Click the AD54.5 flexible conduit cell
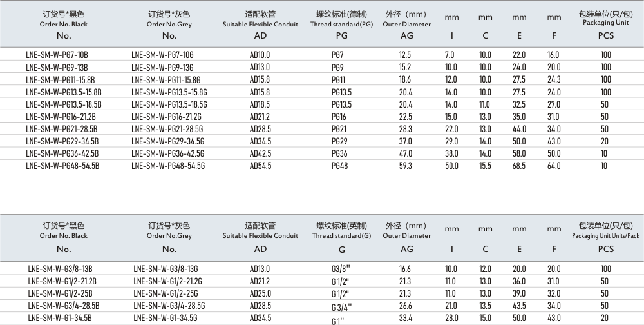The height and width of the screenshot is (325, 644). (260, 166)
